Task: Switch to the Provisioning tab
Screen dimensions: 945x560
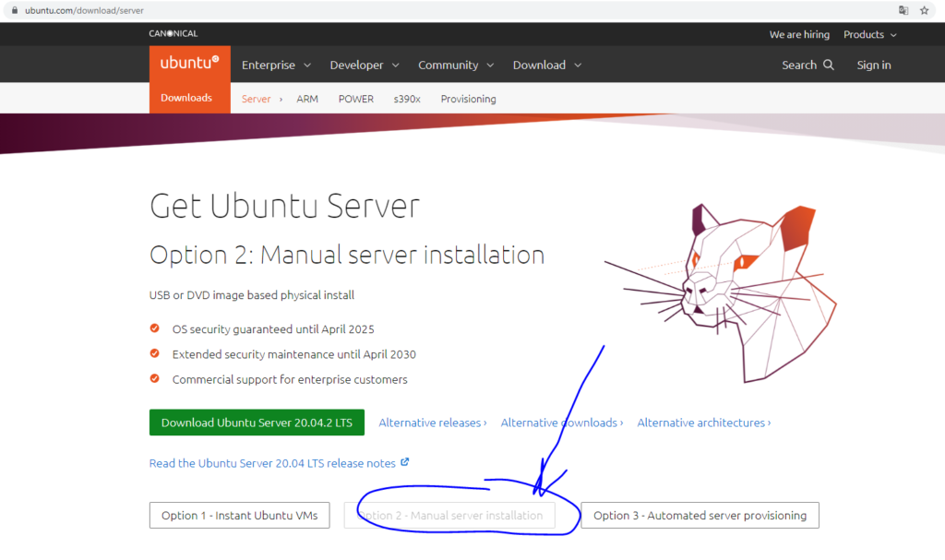Action: [468, 99]
